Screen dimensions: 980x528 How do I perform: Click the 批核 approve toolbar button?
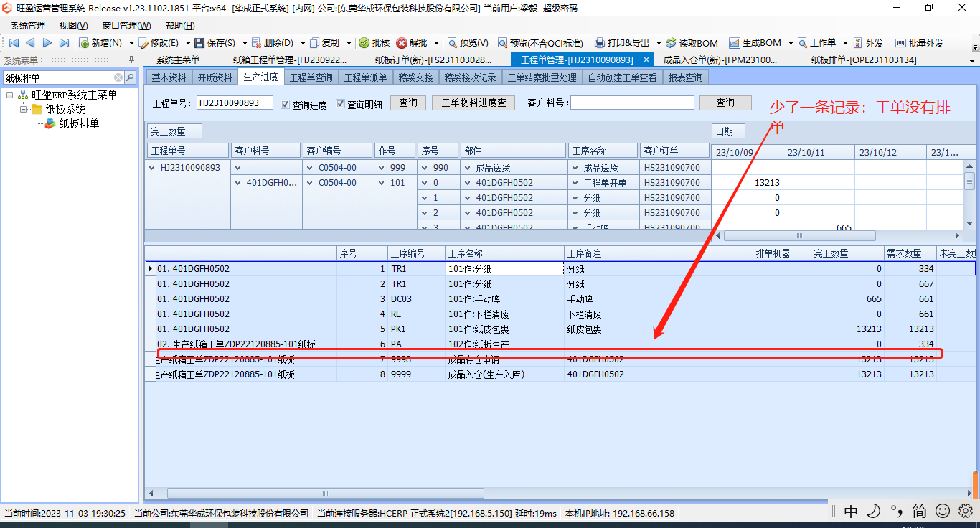(374, 43)
